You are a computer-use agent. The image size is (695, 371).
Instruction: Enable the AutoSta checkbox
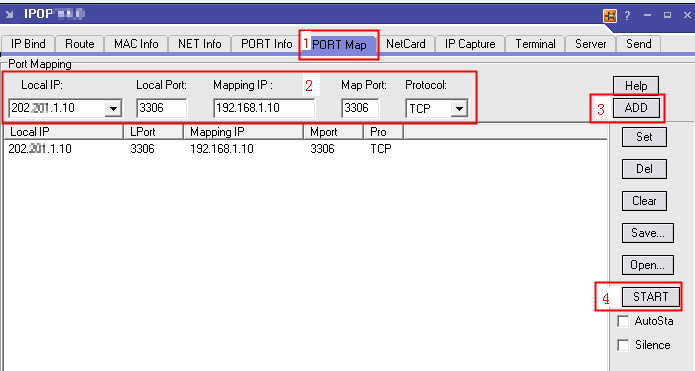(623, 321)
